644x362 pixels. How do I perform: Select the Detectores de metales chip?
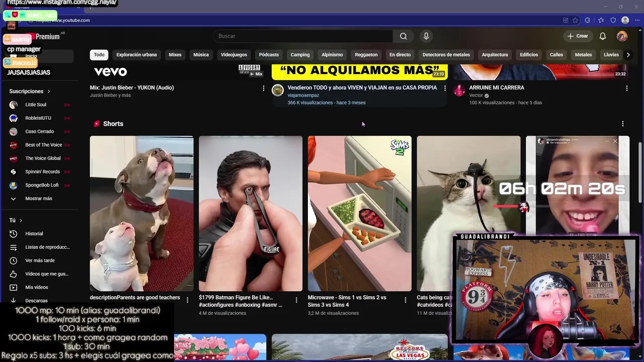coord(446,55)
